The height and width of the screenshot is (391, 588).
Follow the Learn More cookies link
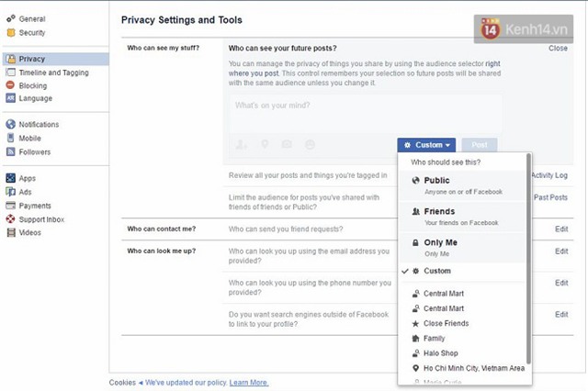249,382
